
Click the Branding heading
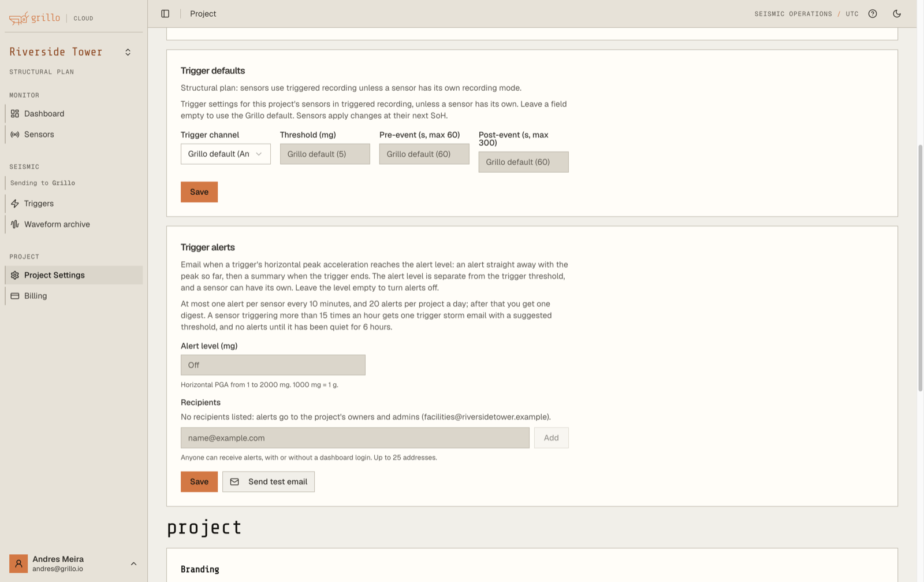pos(200,569)
